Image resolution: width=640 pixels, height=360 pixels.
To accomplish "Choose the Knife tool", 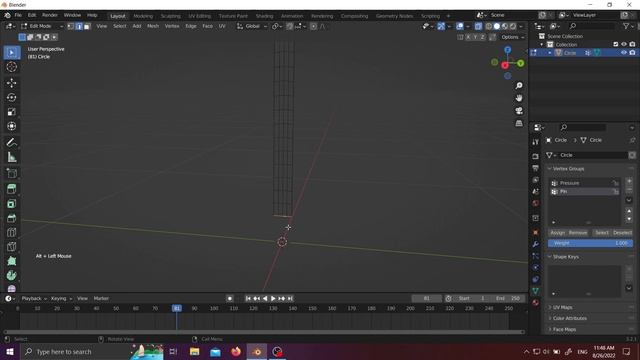I will coord(11,247).
